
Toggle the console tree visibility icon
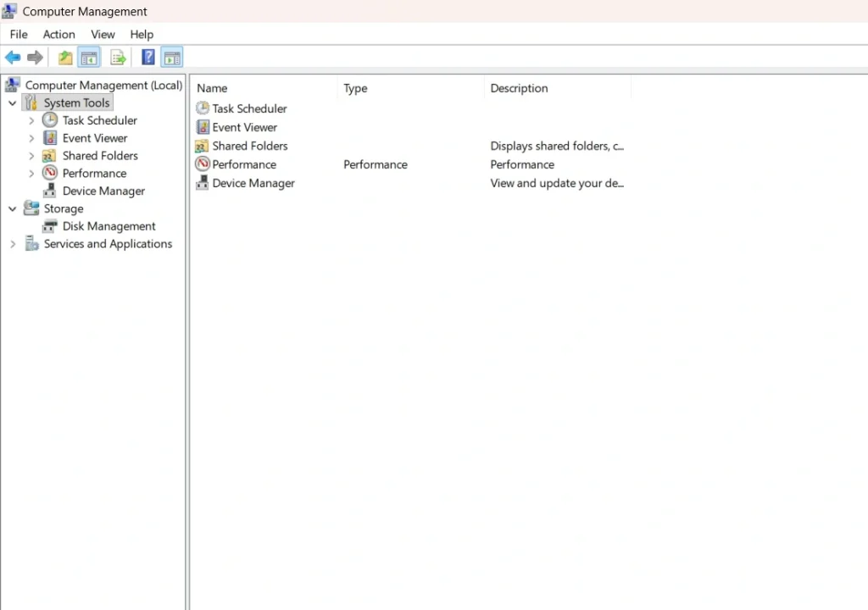[x=89, y=57]
